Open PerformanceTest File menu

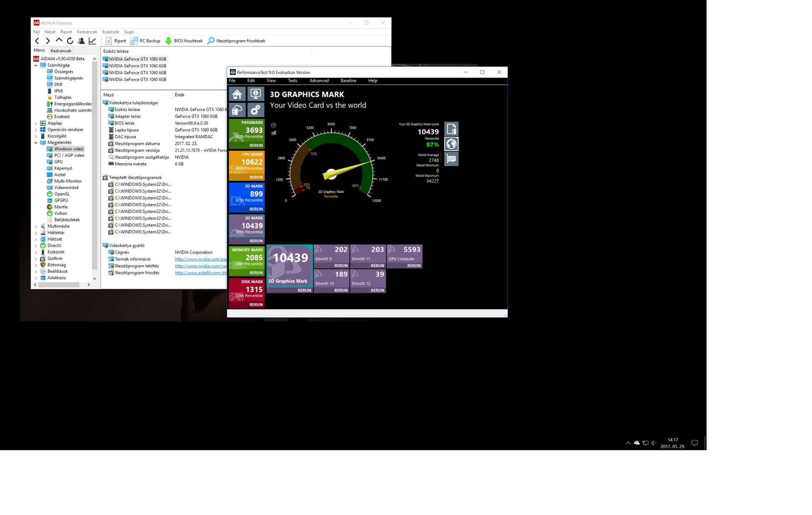click(x=232, y=81)
